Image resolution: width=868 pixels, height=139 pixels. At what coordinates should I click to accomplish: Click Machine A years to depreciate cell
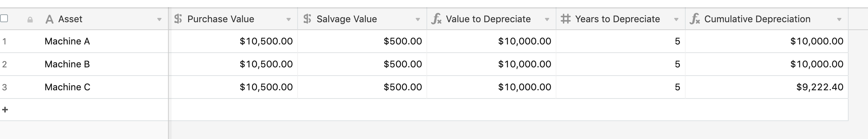point(621,41)
